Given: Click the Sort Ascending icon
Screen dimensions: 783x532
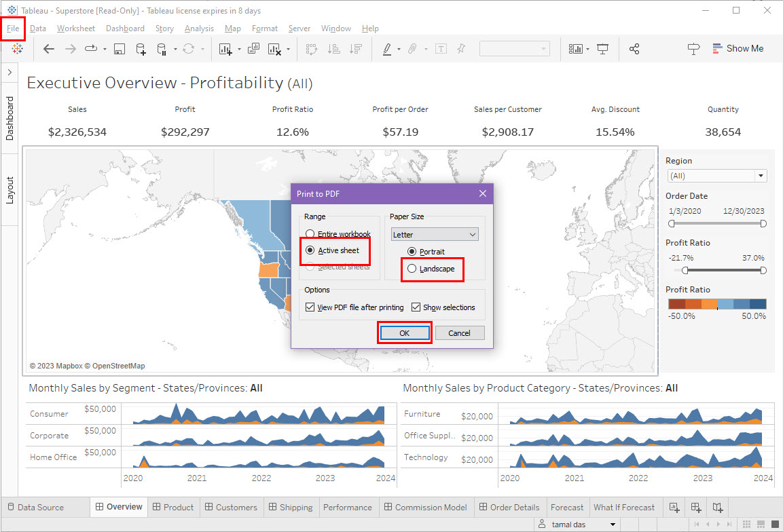Looking at the screenshot, I should (334, 48).
